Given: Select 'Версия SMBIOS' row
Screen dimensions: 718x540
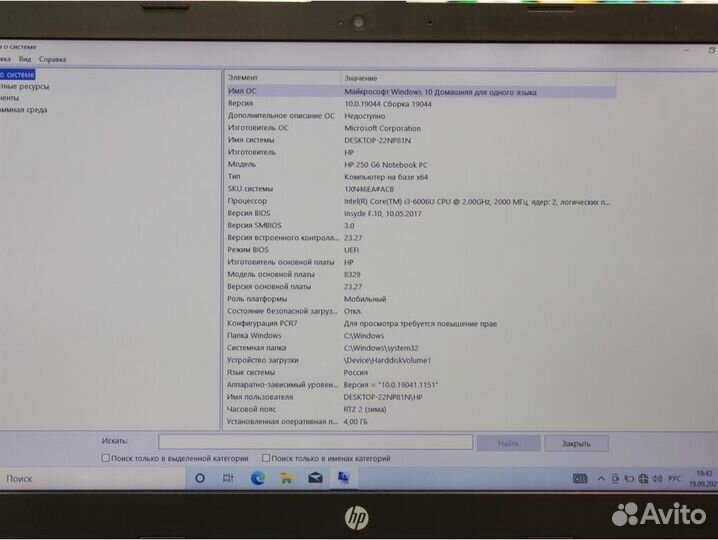Looking at the screenshot, I should click(x=421, y=226).
